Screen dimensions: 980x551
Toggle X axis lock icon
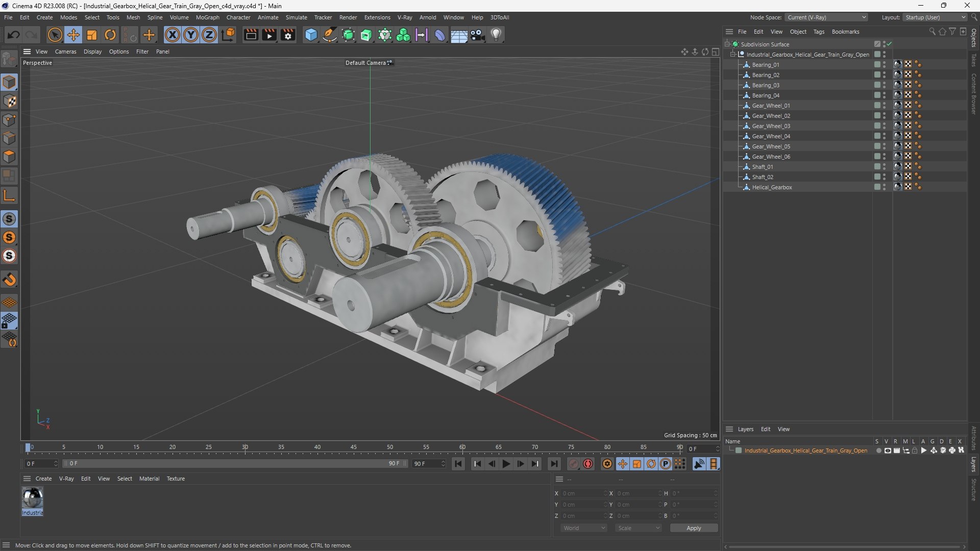click(173, 35)
